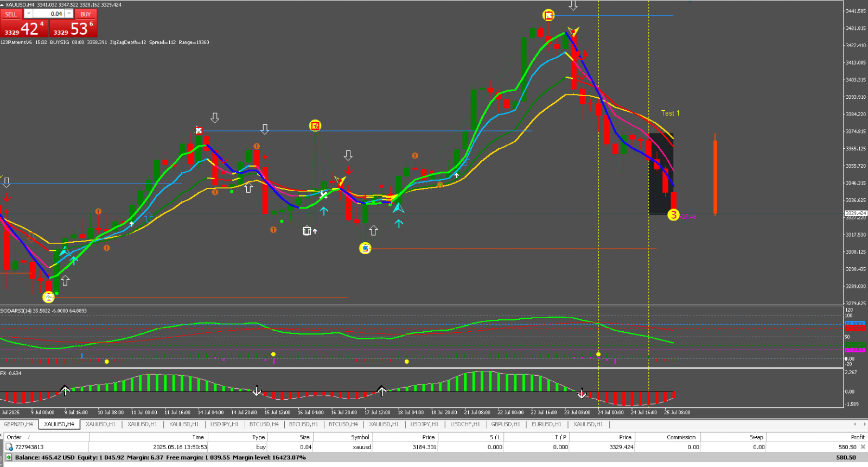Click the order icon beside ticket 727943813

pos(9,447)
